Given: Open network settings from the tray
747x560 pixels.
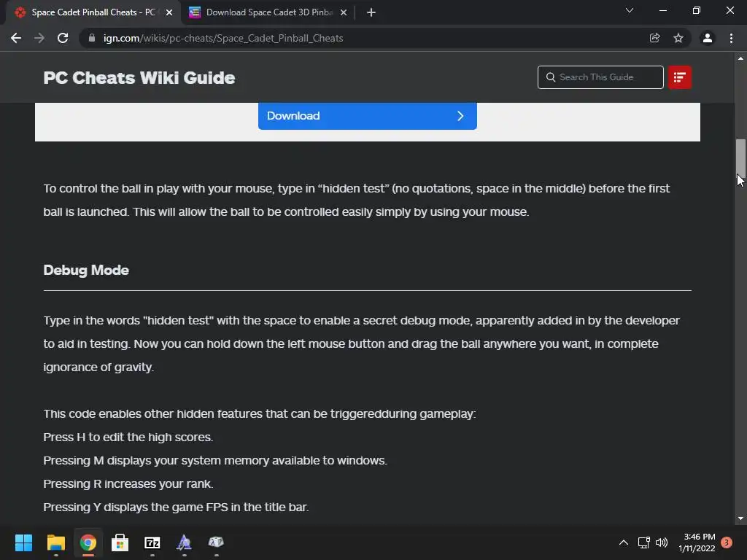Looking at the screenshot, I should coord(643,542).
